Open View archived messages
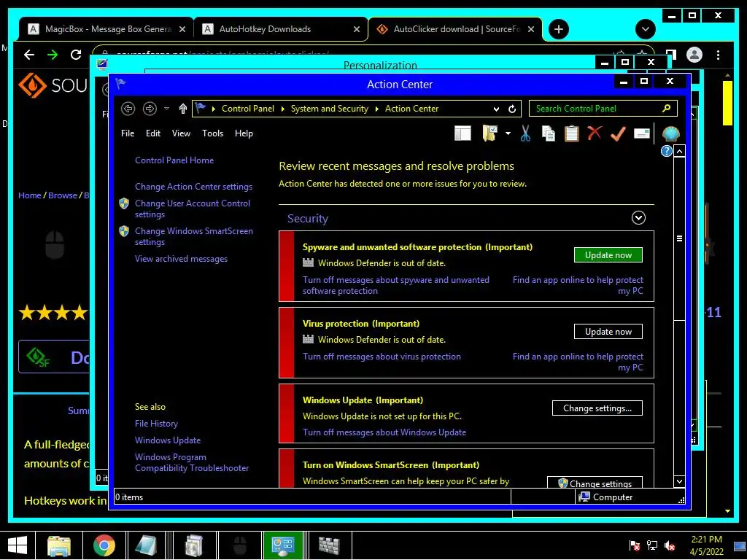Screen dimensions: 747x560 point(181,259)
